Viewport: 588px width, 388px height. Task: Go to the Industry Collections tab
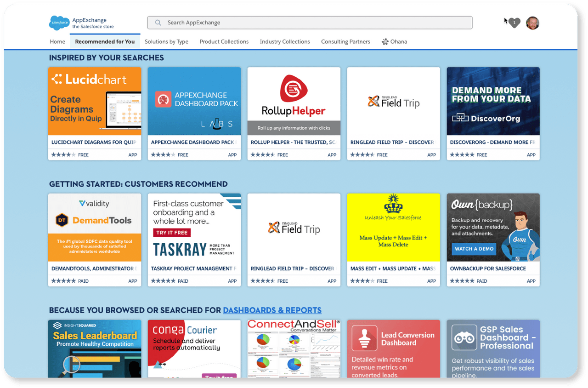point(285,42)
